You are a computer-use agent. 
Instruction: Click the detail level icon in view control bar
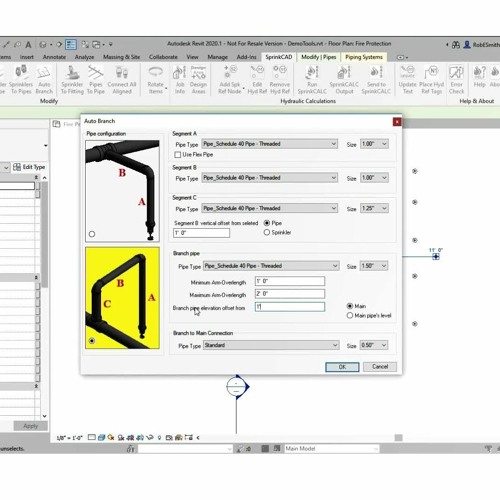(x=92, y=437)
